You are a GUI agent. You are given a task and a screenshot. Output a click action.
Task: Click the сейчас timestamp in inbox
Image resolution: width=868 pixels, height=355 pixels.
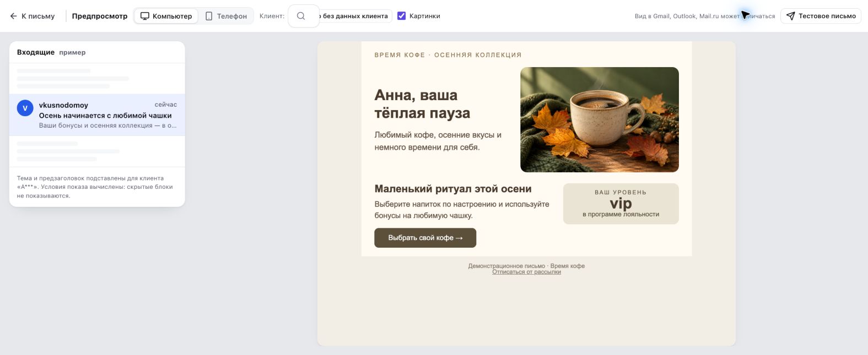coord(166,105)
